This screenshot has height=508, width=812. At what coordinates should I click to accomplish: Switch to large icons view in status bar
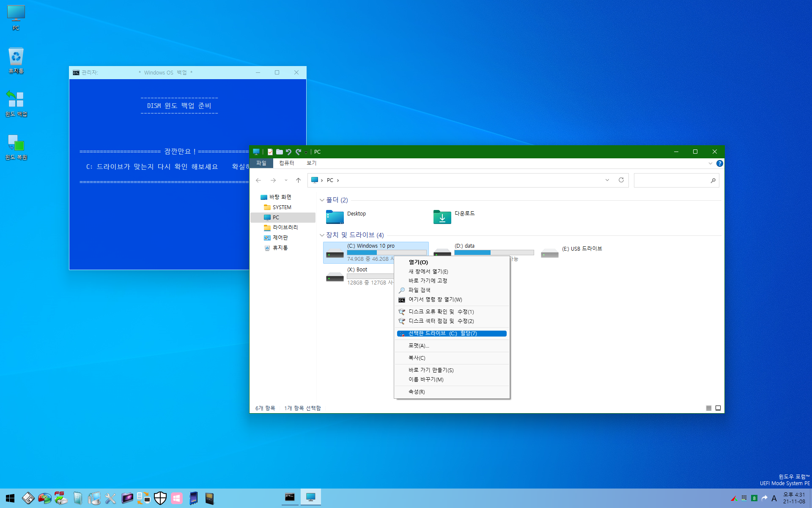(x=718, y=408)
